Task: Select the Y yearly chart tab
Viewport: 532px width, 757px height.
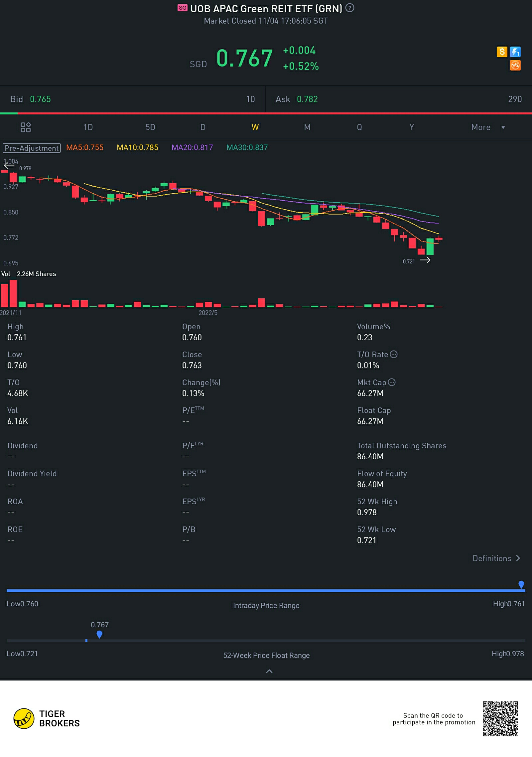Action: coord(412,127)
